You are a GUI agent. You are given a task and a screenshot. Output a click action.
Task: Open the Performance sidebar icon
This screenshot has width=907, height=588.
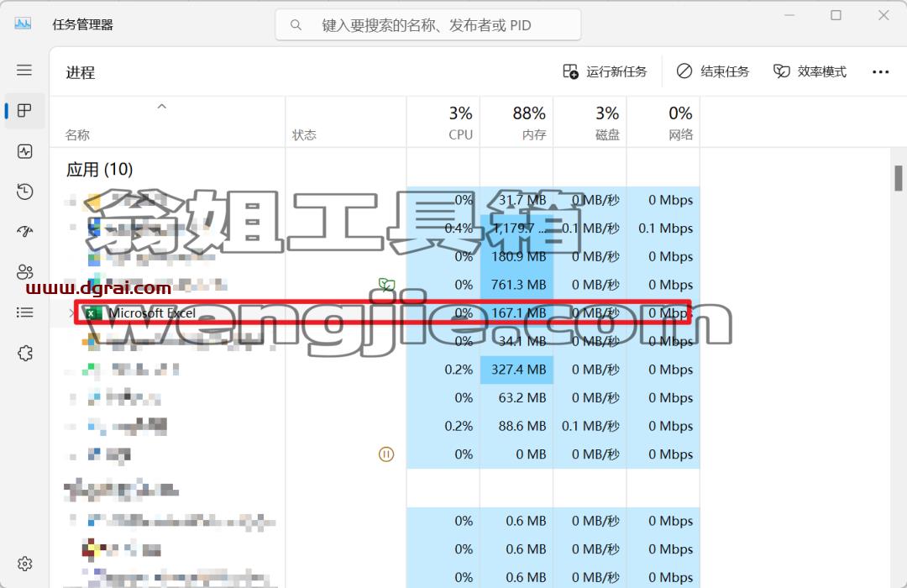(24, 151)
